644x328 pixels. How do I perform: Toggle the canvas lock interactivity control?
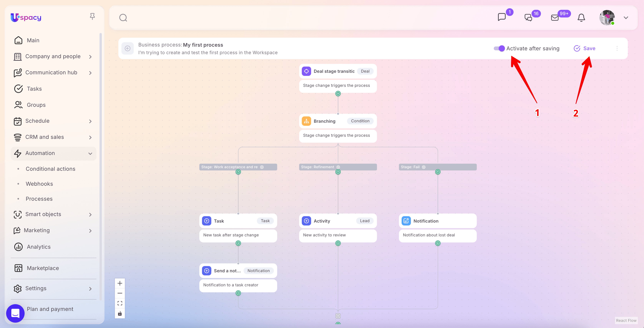pyautogui.click(x=120, y=314)
